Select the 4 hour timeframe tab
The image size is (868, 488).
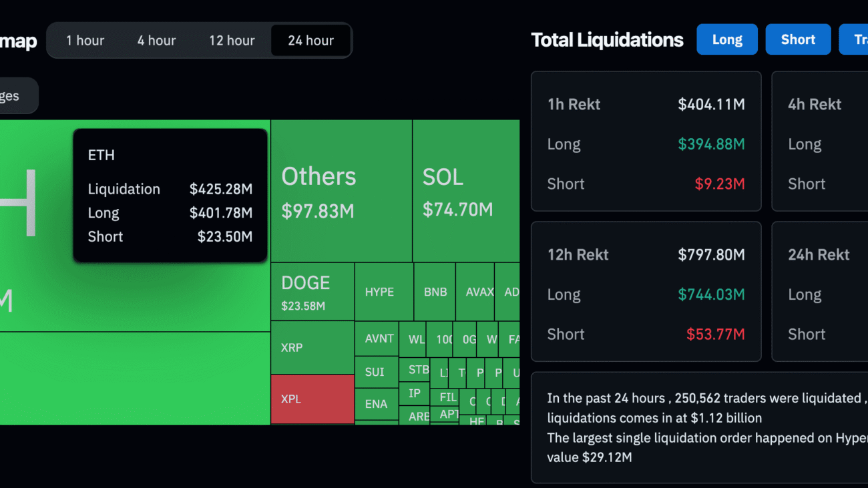pyautogui.click(x=156, y=41)
